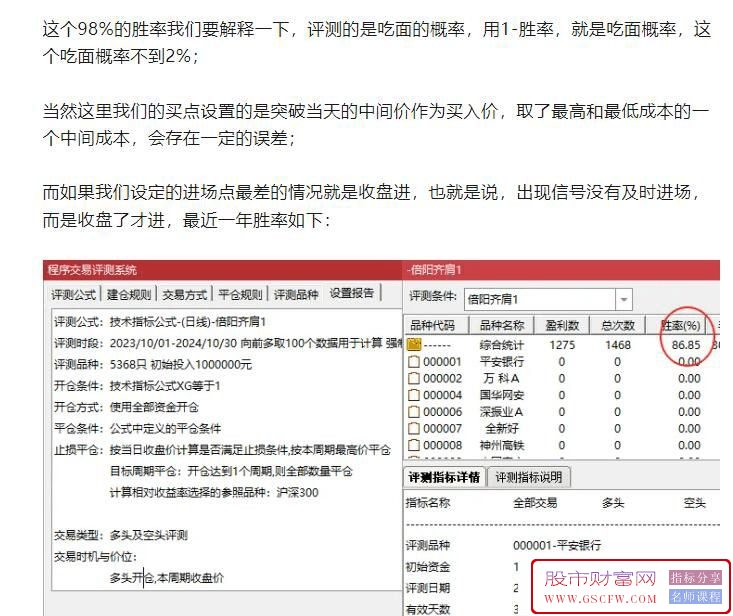This screenshot has width=733, height=616.
Task: Click the 综合统计 label
Action: click(502, 345)
